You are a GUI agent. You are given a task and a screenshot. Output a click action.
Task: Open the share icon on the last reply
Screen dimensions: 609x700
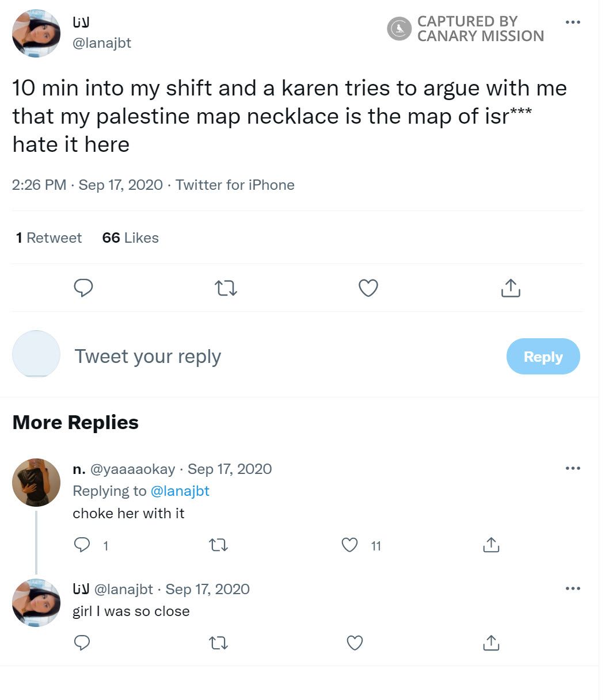tap(490, 642)
